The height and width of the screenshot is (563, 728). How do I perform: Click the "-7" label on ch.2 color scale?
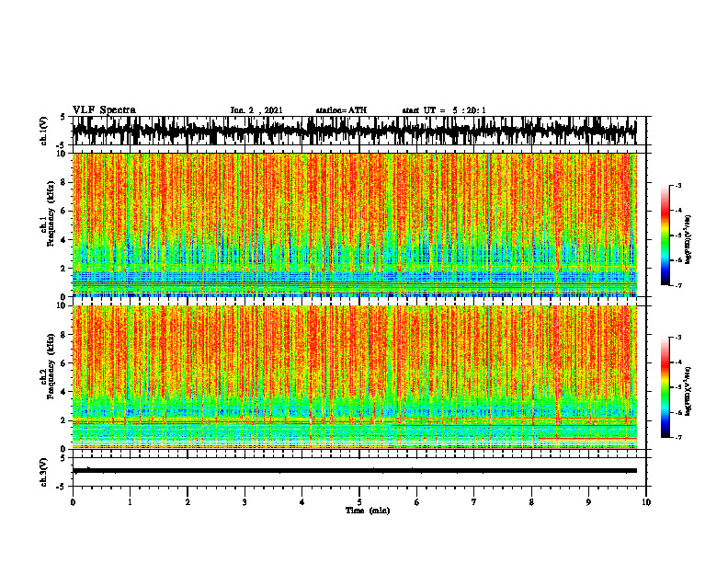click(678, 437)
